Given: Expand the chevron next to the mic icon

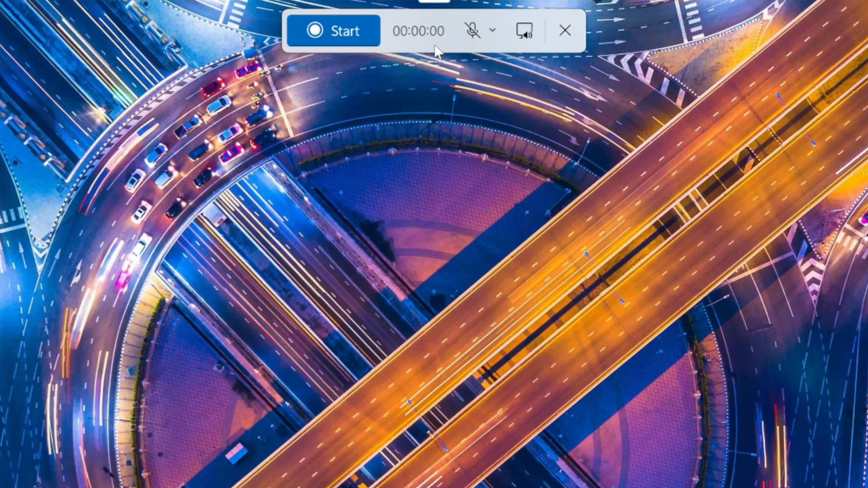Looking at the screenshot, I should click(492, 31).
